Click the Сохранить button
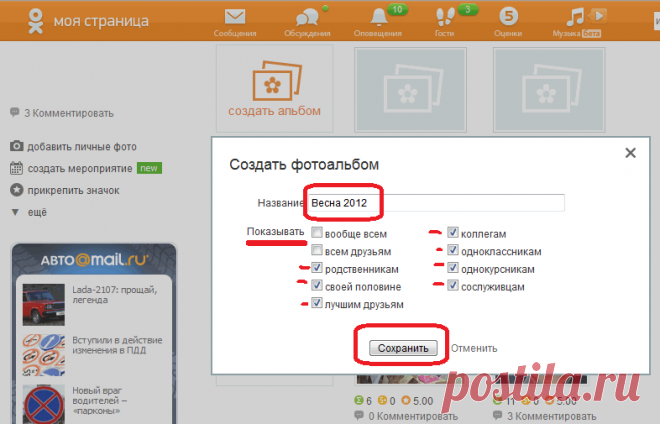660x424 pixels. (x=403, y=348)
